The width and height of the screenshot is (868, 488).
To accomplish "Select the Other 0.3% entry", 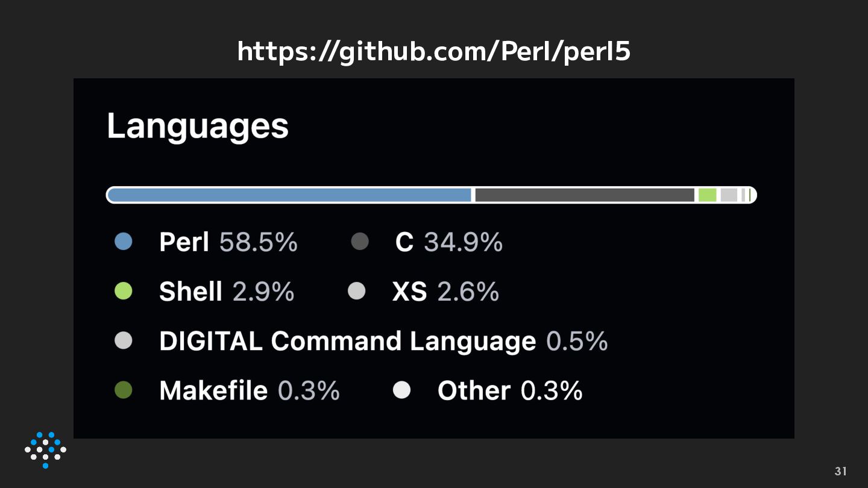I will coord(510,391).
